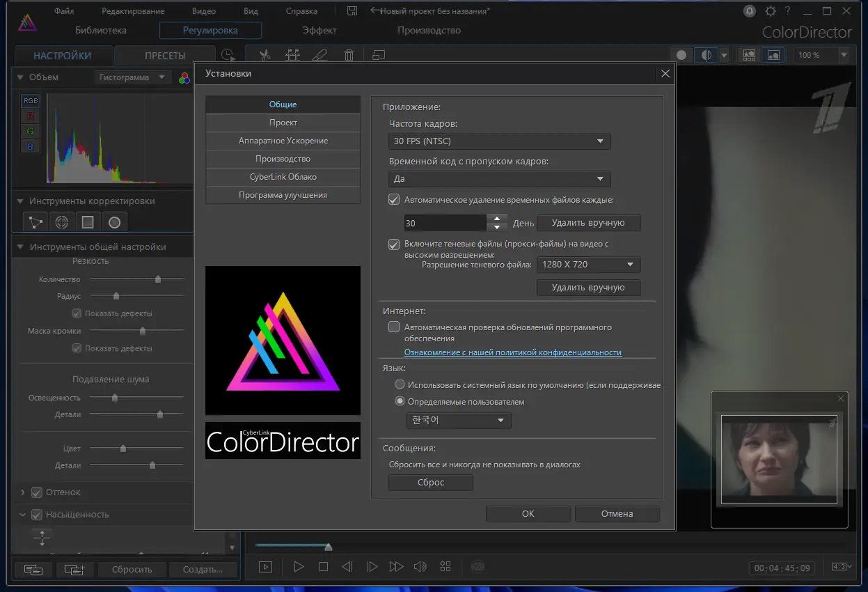Toggle Показать дефекты under Маска кромки

tap(77, 348)
